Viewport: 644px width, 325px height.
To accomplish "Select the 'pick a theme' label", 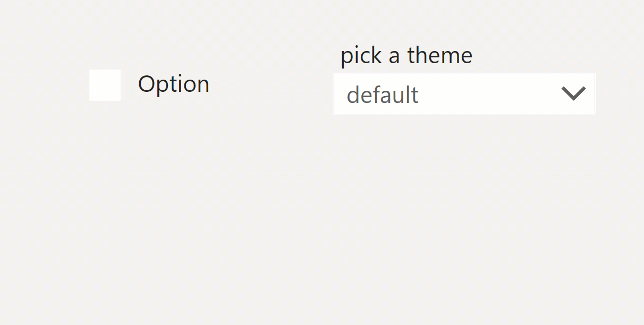I will pos(405,55).
